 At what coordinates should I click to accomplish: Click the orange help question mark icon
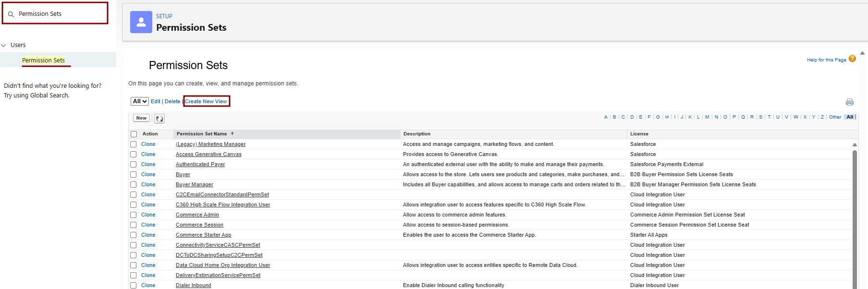pos(852,59)
